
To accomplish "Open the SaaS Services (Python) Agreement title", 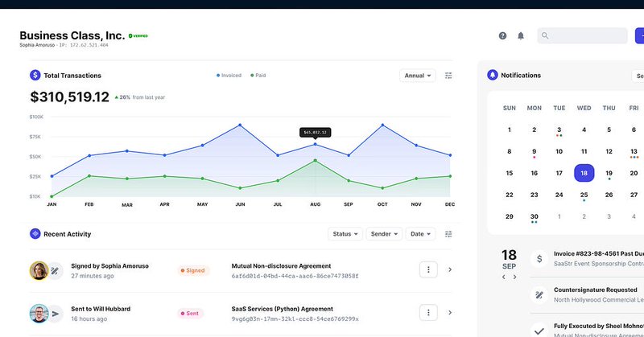I will 283,309.
